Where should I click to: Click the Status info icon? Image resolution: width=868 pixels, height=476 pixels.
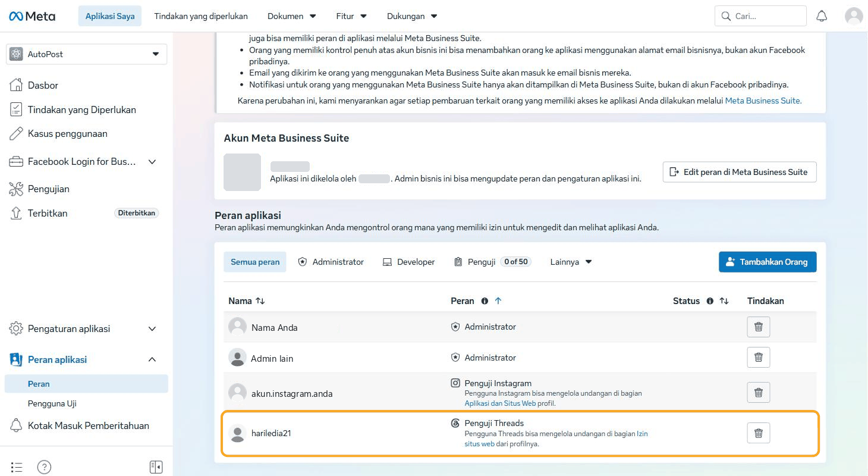[x=710, y=301]
